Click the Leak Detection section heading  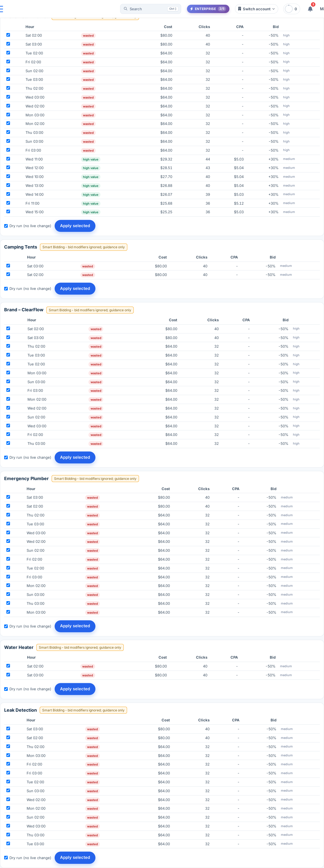tap(21, 710)
